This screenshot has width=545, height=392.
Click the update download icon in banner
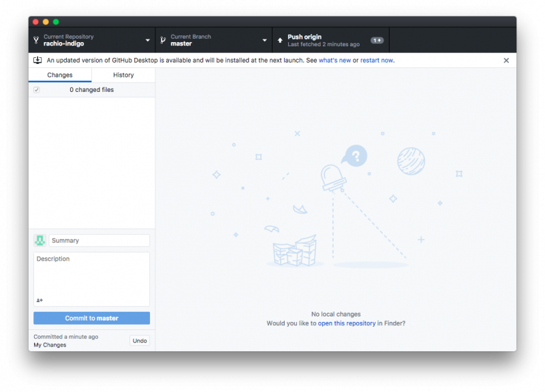(x=37, y=60)
